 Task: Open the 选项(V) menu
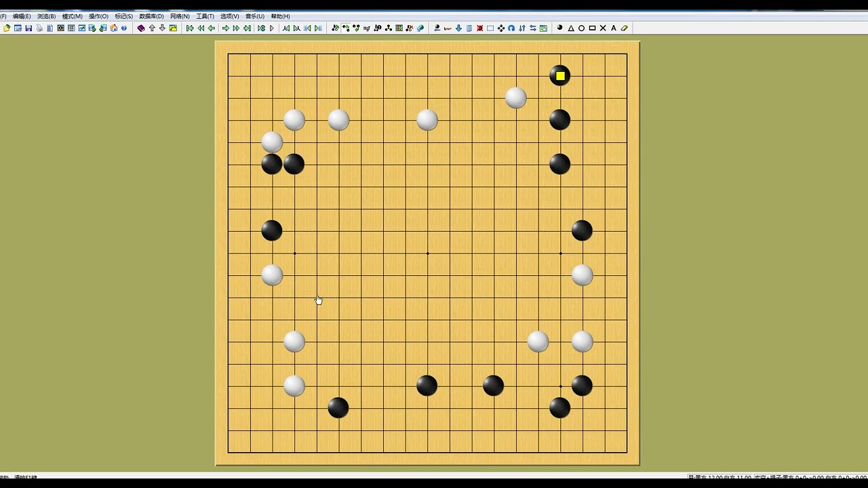tap(230, 16)
